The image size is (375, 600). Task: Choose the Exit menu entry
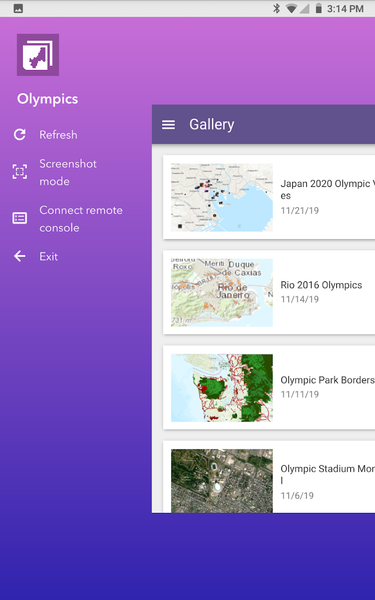pyautogui.click(x=49, y=256)
